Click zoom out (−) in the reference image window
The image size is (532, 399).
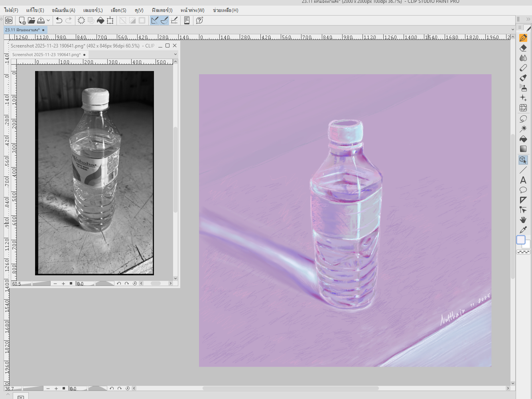click(x=55, y=284)
